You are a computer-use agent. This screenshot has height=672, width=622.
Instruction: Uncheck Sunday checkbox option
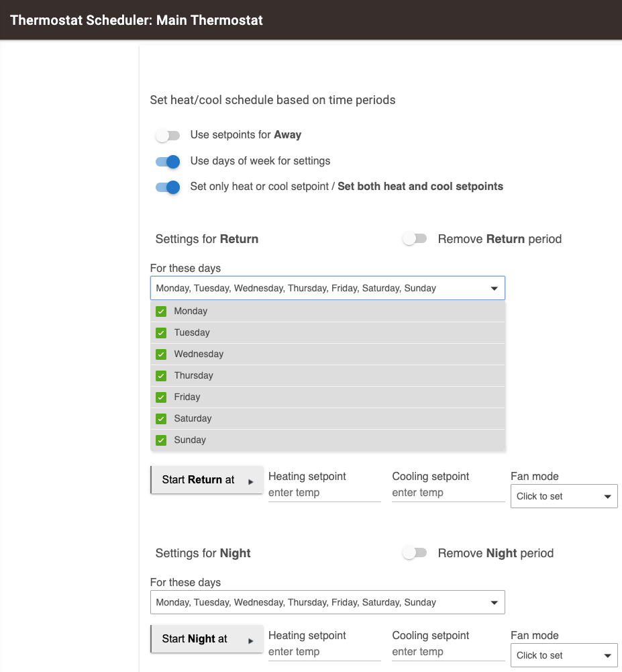(x=161, y=440)
